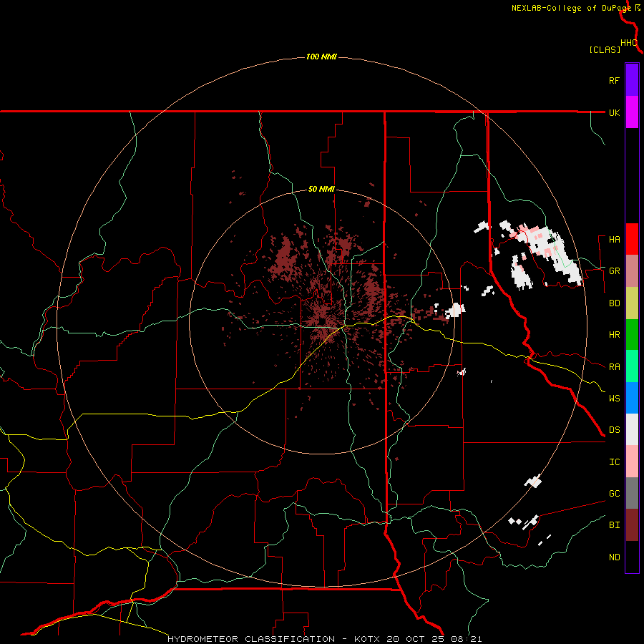Click the IC pink legend swatch
The image size is (644, 644).
click(x=632, y=462)
